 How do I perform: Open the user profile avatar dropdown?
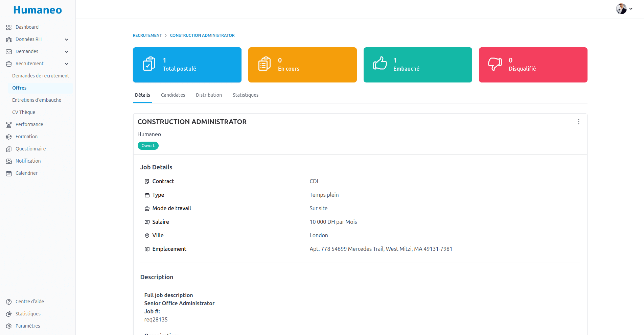(624, 9)
